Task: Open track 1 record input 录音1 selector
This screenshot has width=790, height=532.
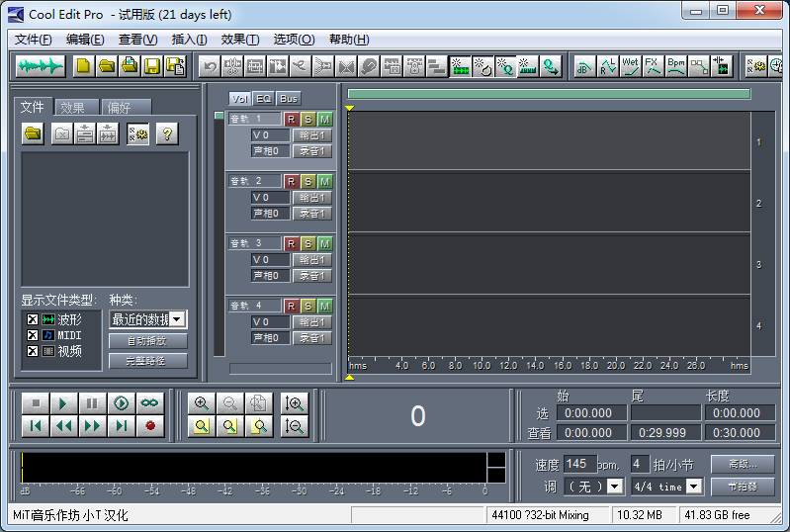Action: coord(312,151)
